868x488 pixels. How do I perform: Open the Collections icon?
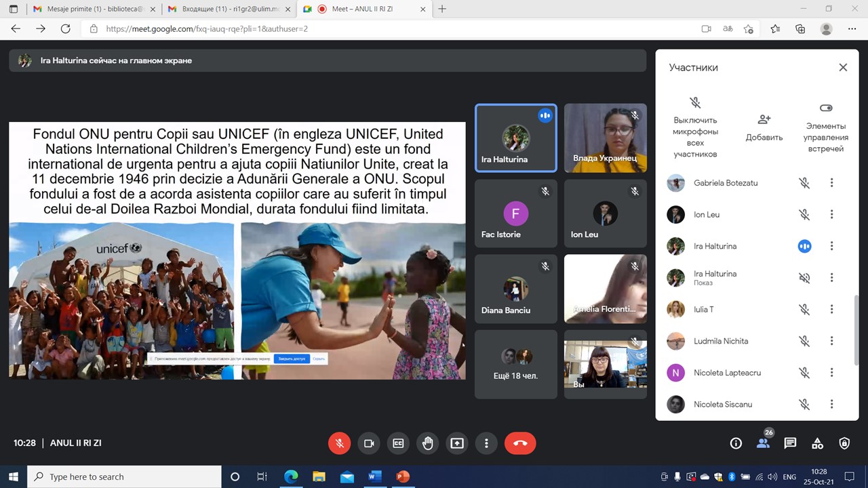[x=800, y=29]
